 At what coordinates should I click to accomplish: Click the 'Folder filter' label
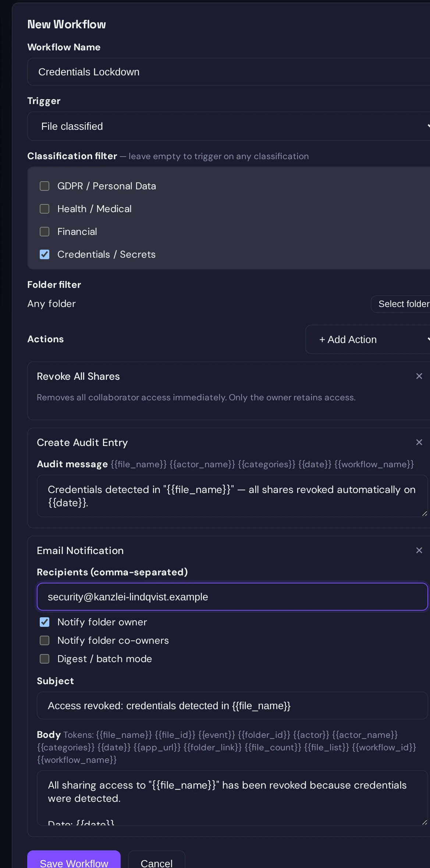tap(54, 285)
